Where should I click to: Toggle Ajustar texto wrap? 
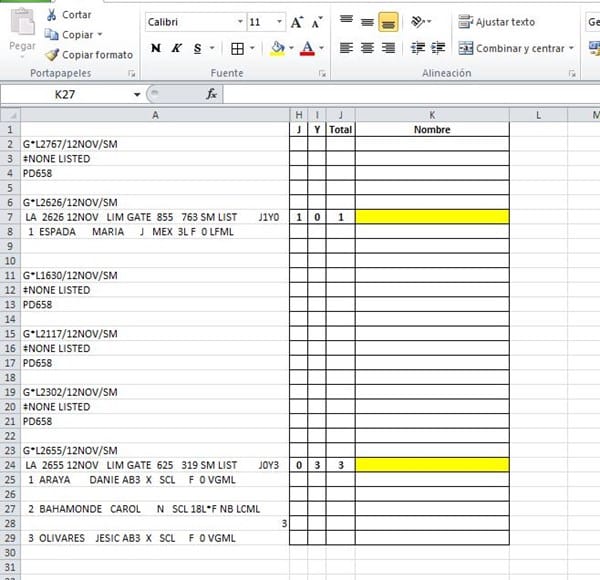(497, 22)
